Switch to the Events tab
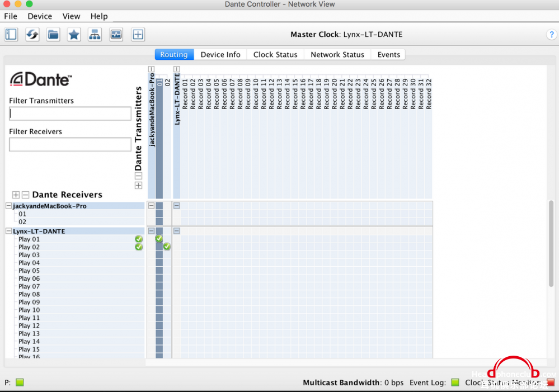Image resolution: width=559 pixels, height=392 pixels. (x=388, y=55)
